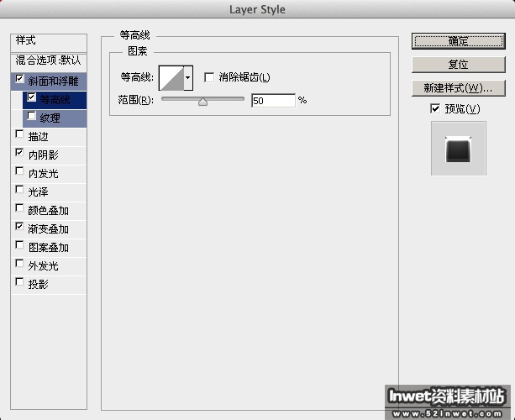The width and height of the screenshot is (515, 420).
Task: Enable the 外发光 checkbox
Action: point(19,264)
